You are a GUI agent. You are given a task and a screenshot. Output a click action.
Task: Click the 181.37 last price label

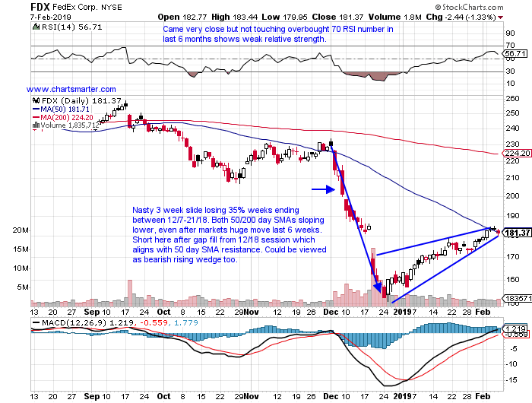pyautogui.click(x=517, y=233)
